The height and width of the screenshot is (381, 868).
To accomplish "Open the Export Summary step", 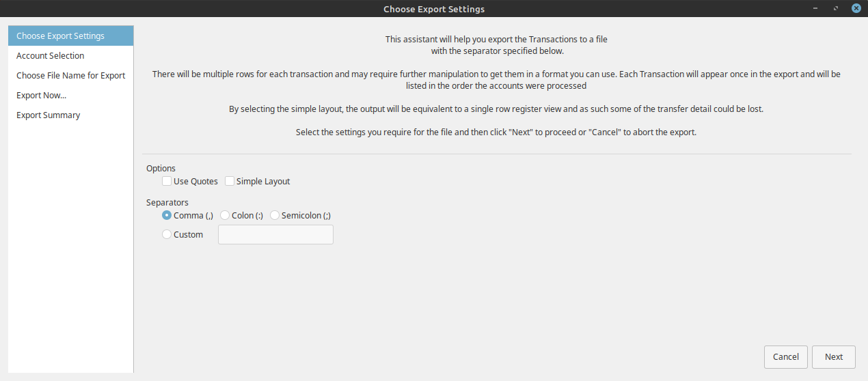I will [x=48, y=115].
